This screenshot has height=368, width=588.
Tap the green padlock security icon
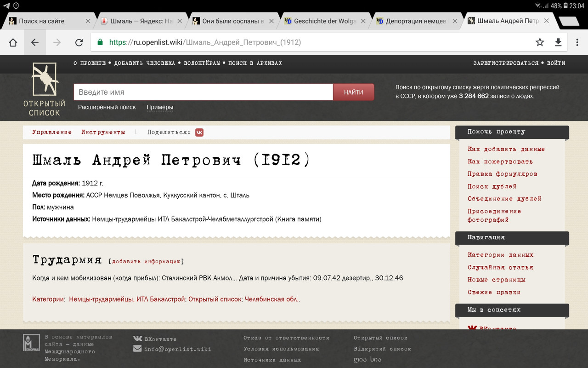pos(100,42)
